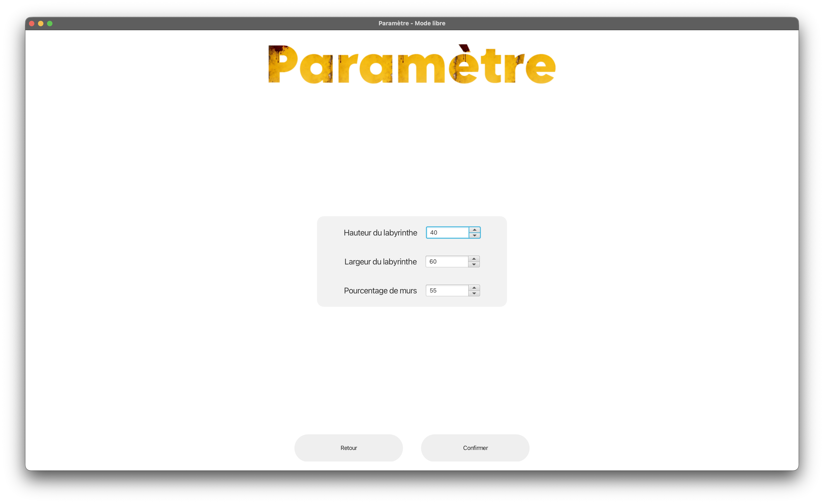Click down arrow for Largeur du labyrinthe
Screen dimensions: 824x504
[x=474, y=264]
